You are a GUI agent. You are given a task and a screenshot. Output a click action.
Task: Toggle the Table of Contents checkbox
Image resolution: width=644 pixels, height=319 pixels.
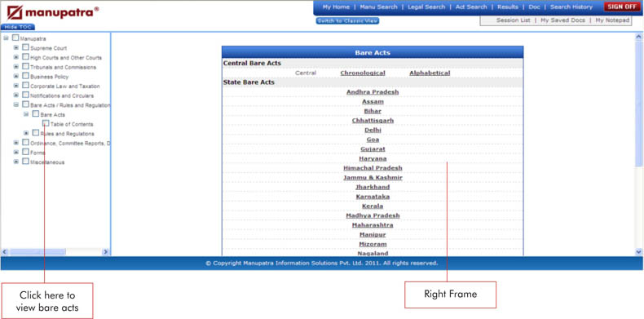click(46, 123)
